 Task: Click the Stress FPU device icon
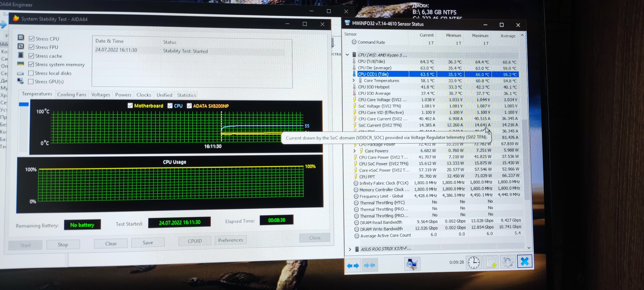coord(21,46)
